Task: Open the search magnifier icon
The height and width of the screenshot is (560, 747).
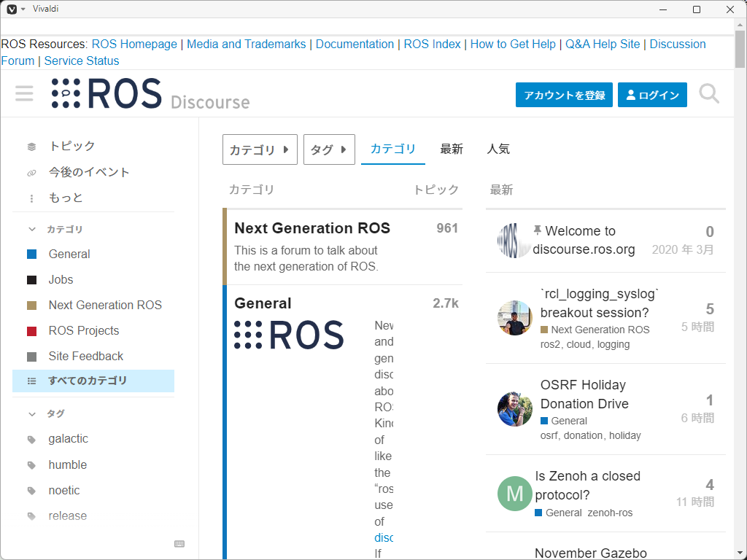Action: [709, 94]
